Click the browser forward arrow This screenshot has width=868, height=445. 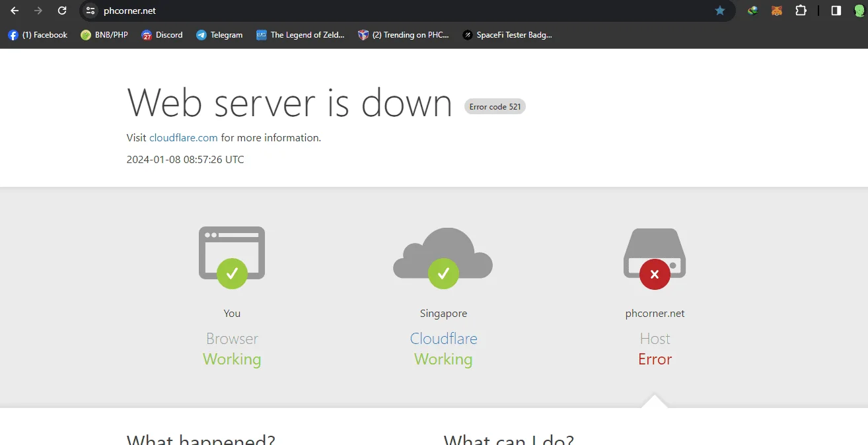point(38,11)
